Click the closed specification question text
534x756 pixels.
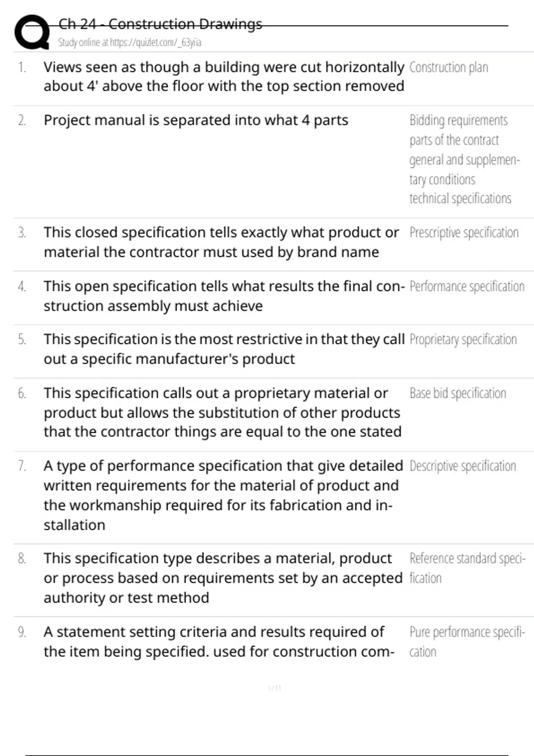pyautogui.click(x=221, y=242)
